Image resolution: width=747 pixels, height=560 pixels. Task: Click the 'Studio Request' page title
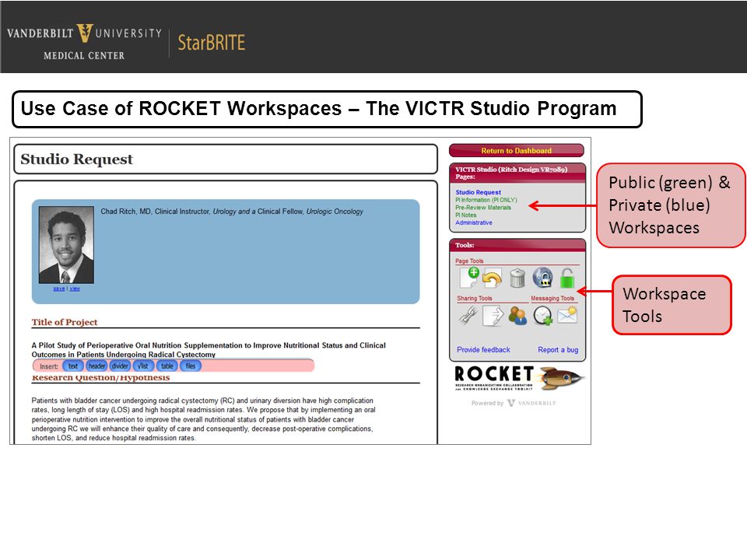click(x=77, y=159)
